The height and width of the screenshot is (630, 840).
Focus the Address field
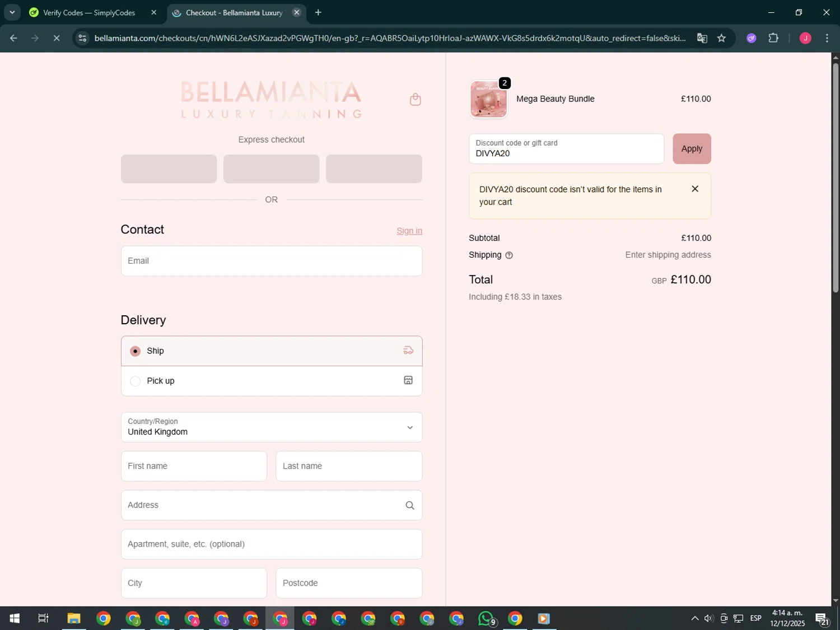tap(272, 505)
